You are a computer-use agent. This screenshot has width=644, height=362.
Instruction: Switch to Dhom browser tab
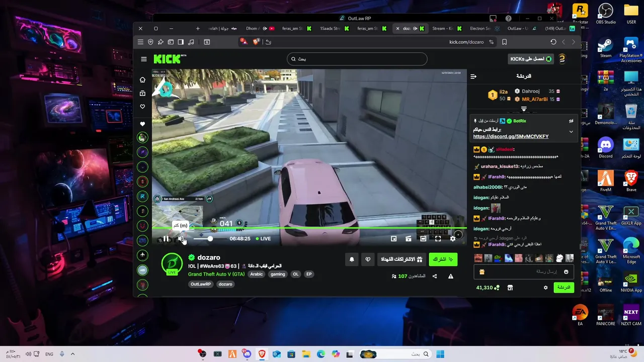[260, 29]
